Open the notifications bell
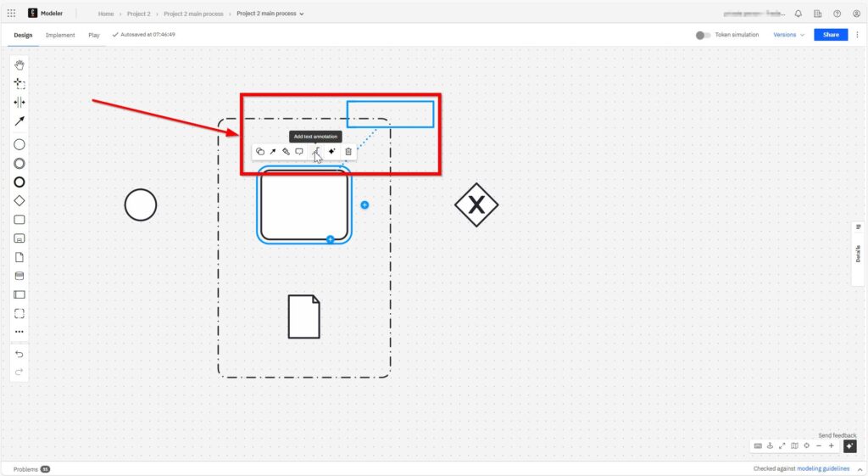This screenshot has height=476, width=868. click(798, 14)
